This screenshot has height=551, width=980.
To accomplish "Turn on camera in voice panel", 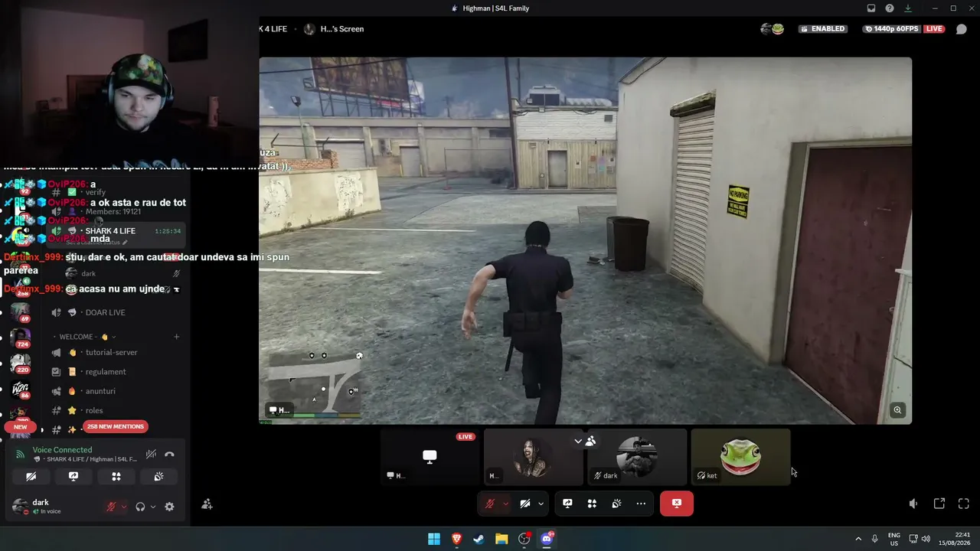I will coord(31,476).
